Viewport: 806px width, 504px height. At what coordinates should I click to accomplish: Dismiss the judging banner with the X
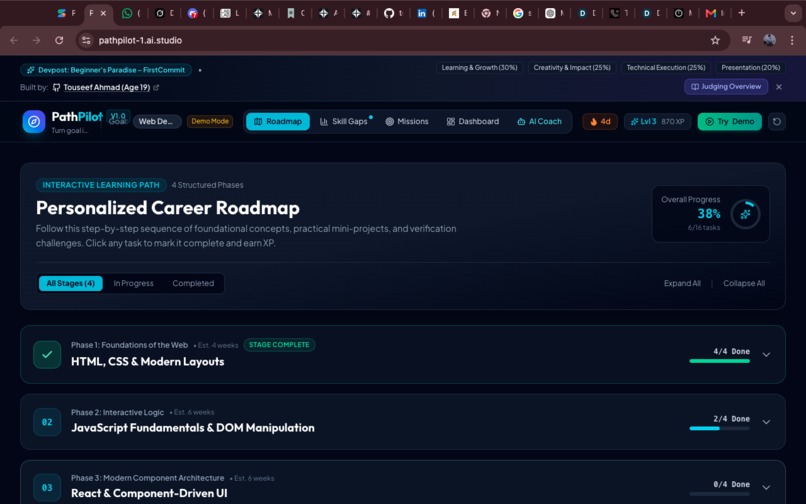click(x=779, y=87)
